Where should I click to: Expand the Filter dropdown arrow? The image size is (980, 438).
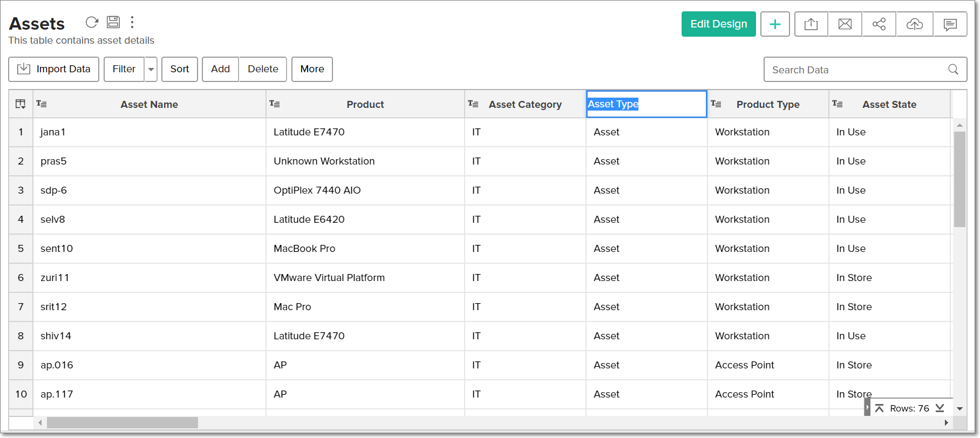pos(151,69)
